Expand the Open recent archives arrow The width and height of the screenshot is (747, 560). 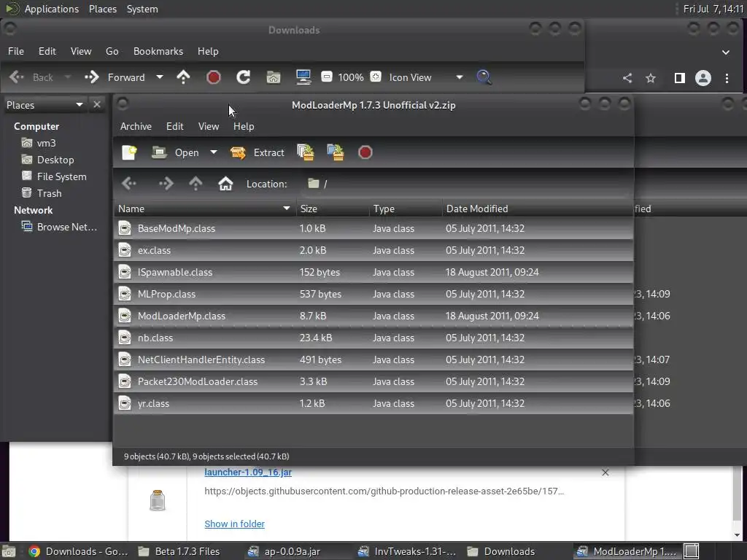[214, 152]
